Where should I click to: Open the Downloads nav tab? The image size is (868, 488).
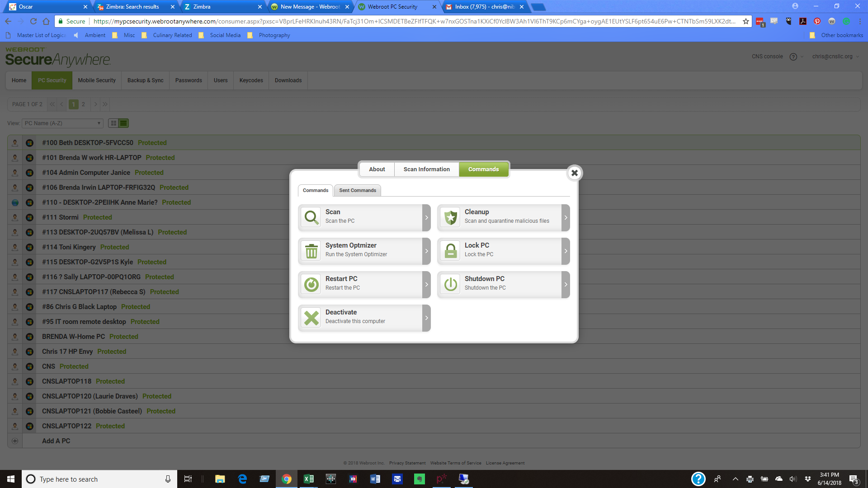coord(288,80)
